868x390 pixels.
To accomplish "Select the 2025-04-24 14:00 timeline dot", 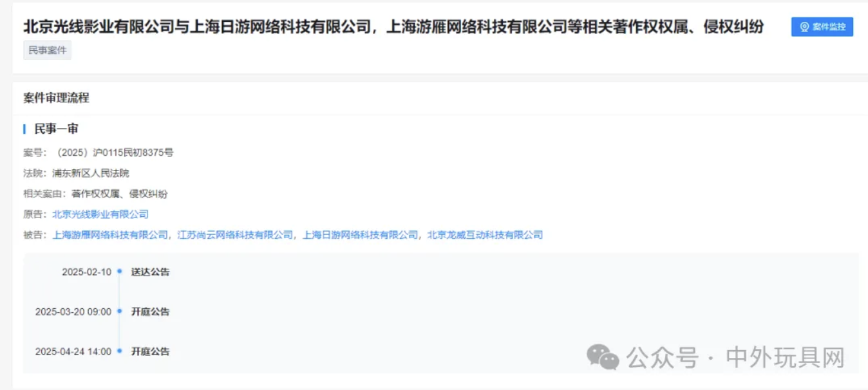I will click(x=120, y=351).
